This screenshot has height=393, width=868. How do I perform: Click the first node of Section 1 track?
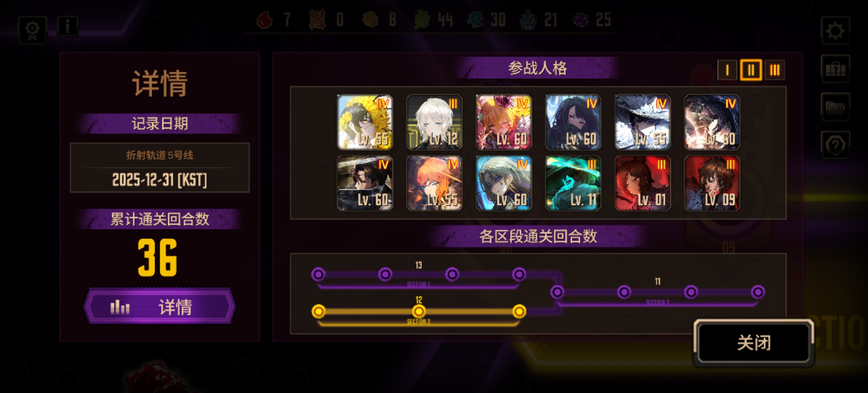click(318, 274)
